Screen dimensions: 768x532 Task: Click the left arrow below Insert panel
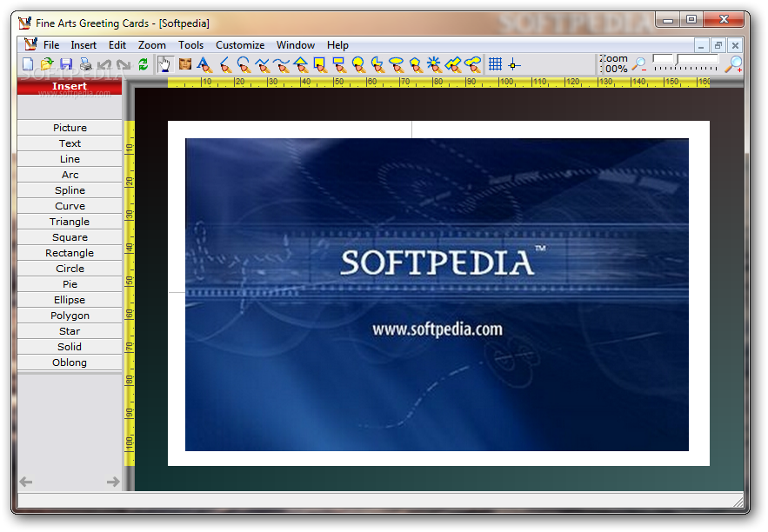click(x=26, y=482)
